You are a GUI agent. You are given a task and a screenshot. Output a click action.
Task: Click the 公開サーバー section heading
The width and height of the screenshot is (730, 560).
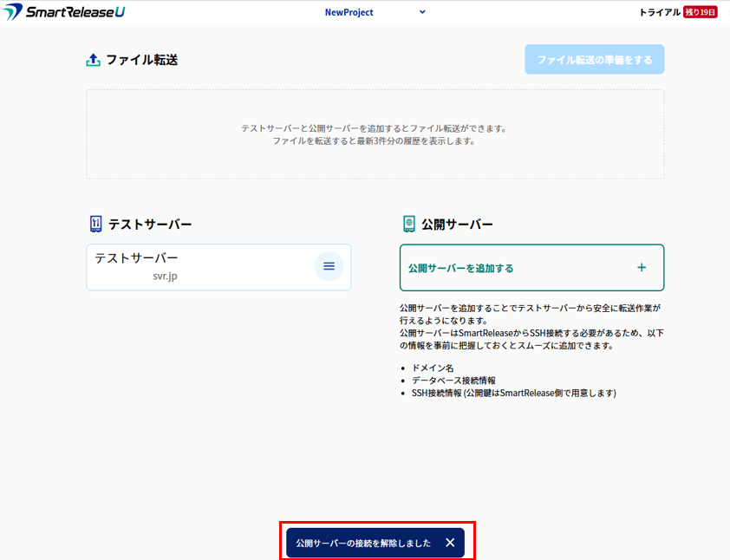click(457, 225)
